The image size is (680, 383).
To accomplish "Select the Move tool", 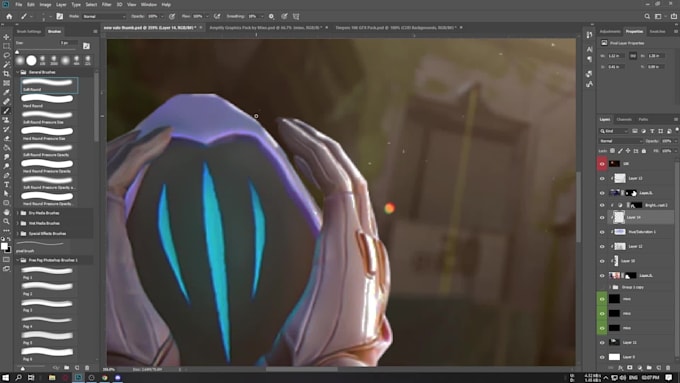I will pyautogui.click(x=6, y=37).
